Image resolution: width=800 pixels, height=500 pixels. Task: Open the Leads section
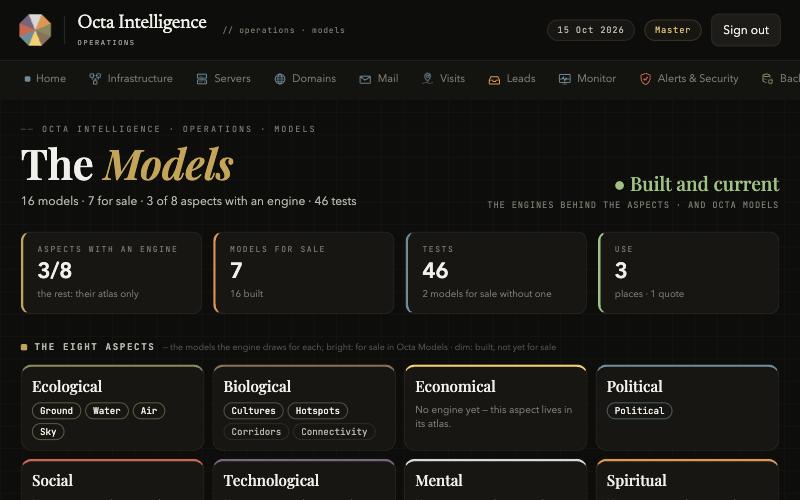[x=512, y=79]
